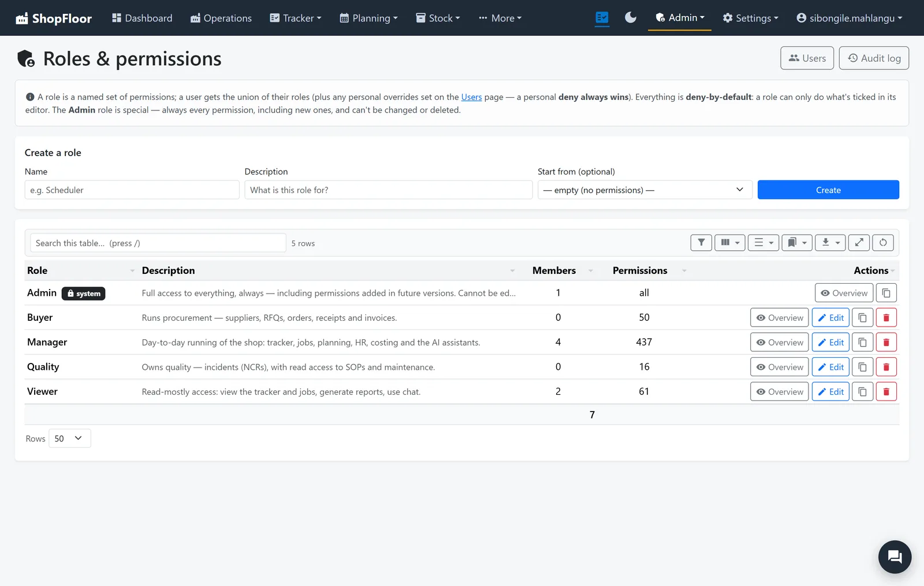The image size is (924, 586).
Task: Duplicate the Buyer role
Action: [x=862, y=317]
